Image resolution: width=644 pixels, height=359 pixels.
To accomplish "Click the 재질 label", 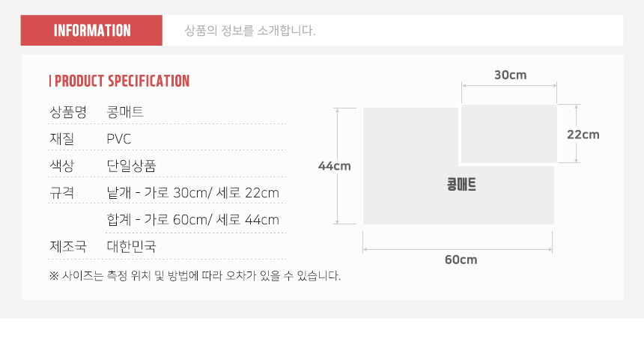I will (61, 138).
